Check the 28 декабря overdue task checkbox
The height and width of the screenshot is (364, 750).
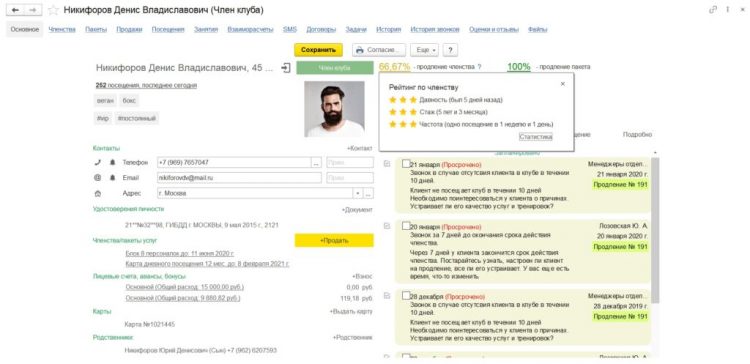[x=406, y=296]
